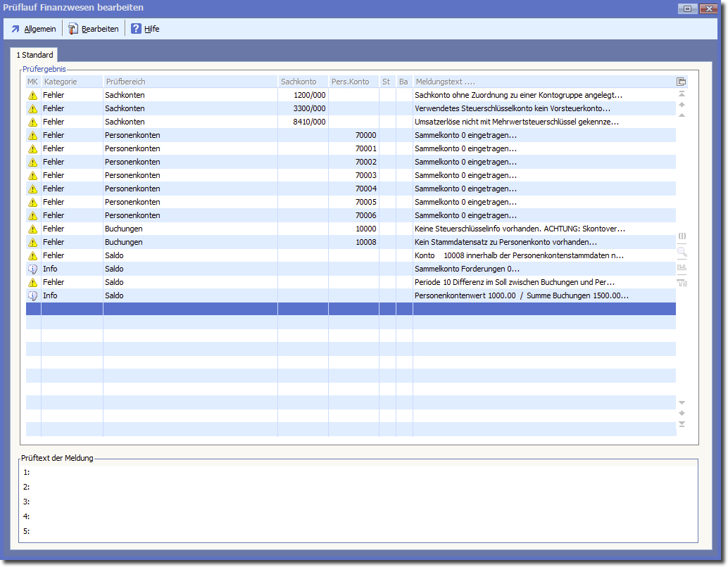Click the brackets field icon above the magnifier
Image resolution: width=728 pixels, height=567 pixels.
(682, 236)
